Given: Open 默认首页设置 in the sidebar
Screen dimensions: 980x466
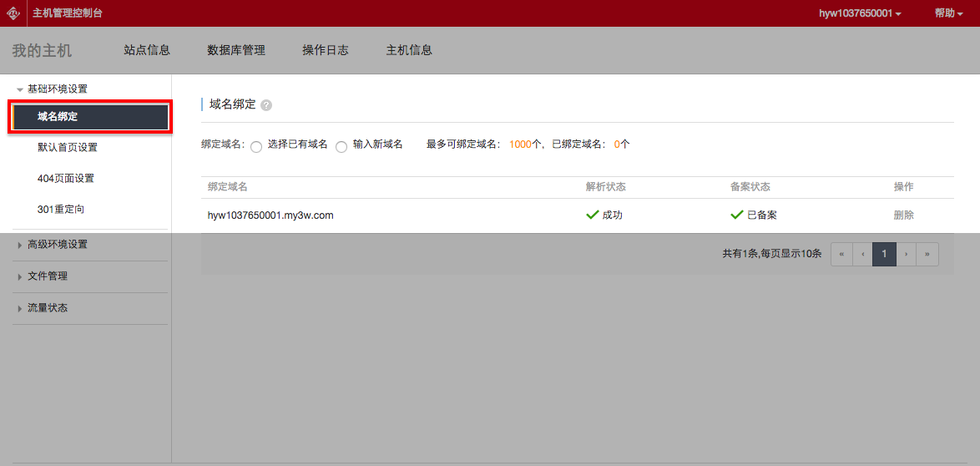Looking at the screenshot, I should 68,148.
